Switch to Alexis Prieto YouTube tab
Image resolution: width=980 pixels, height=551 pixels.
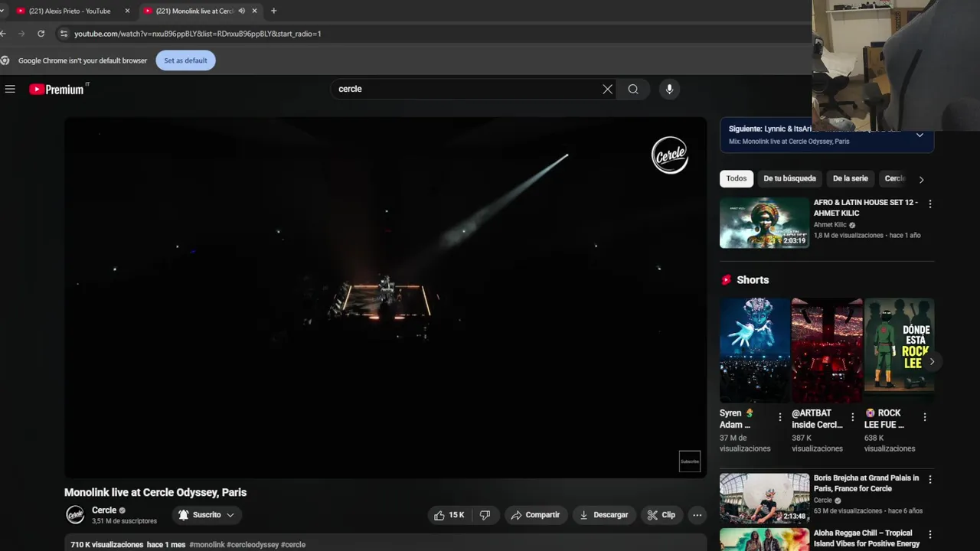(x=70, y=11)
